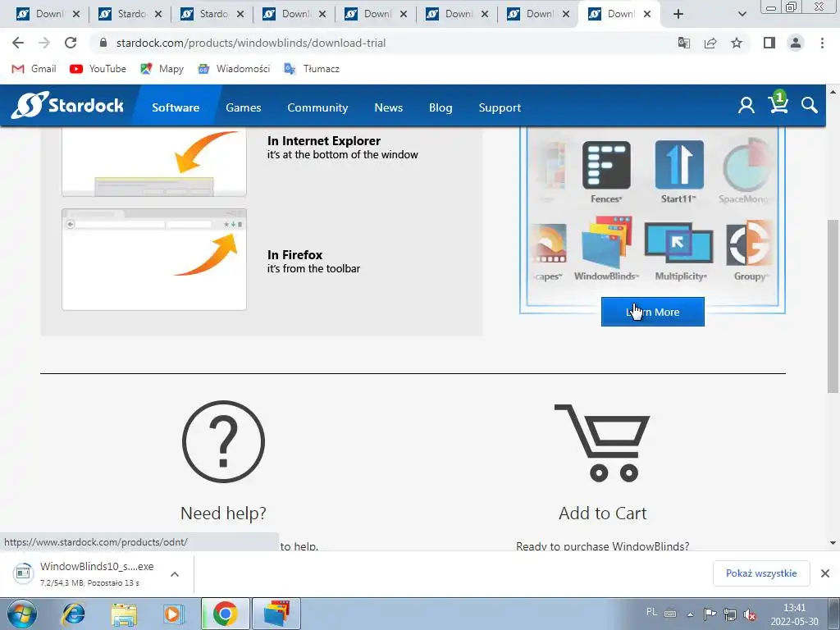Go back using the browser back arrow
Screen dimensions: 840x630
[18, 43]
